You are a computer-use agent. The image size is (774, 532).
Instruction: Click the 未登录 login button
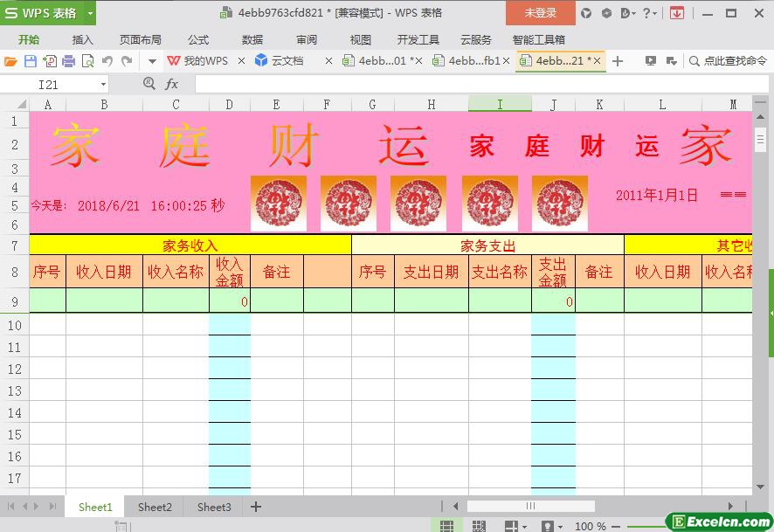pos(540,13)
